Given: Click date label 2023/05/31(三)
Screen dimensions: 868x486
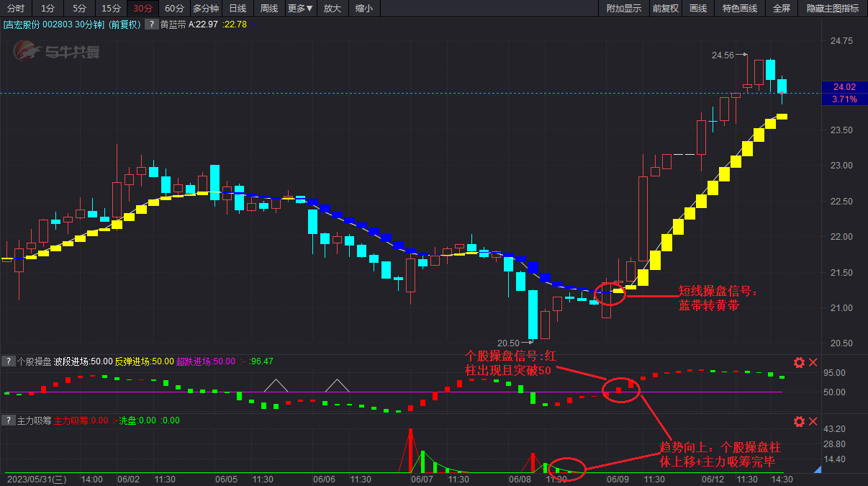Looking at the screenshot, I should [36, 479].
